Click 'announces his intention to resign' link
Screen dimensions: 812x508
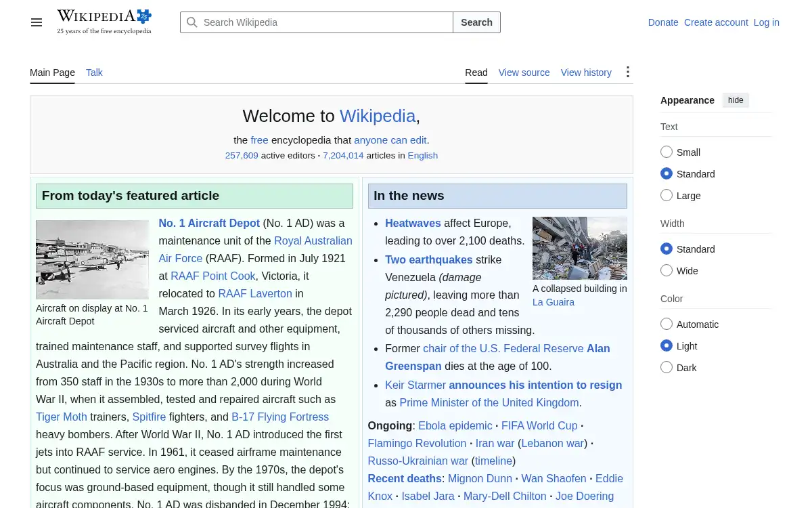[535, 385]
